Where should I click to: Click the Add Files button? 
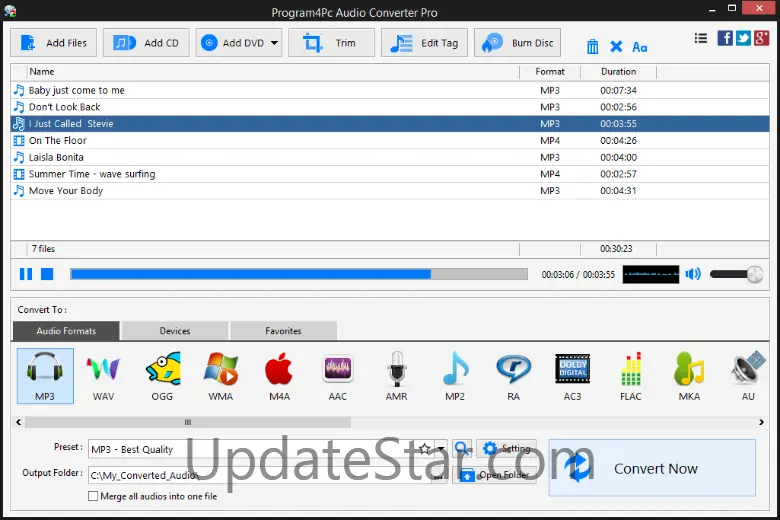(x=53, y=43)
